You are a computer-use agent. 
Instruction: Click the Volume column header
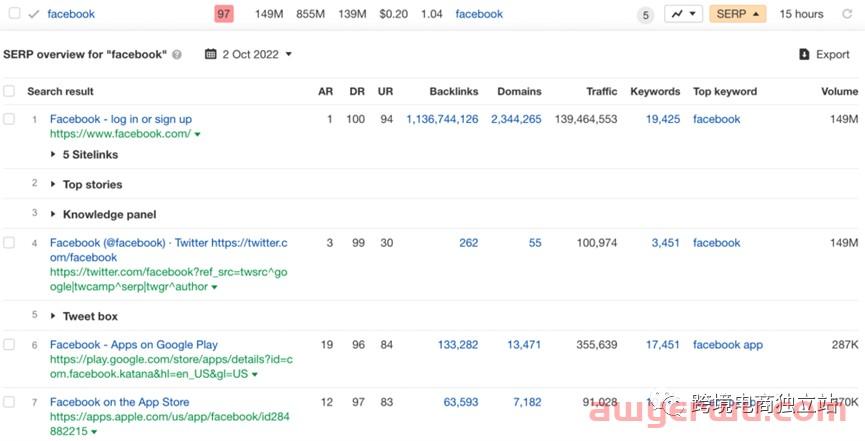[839, 92]
